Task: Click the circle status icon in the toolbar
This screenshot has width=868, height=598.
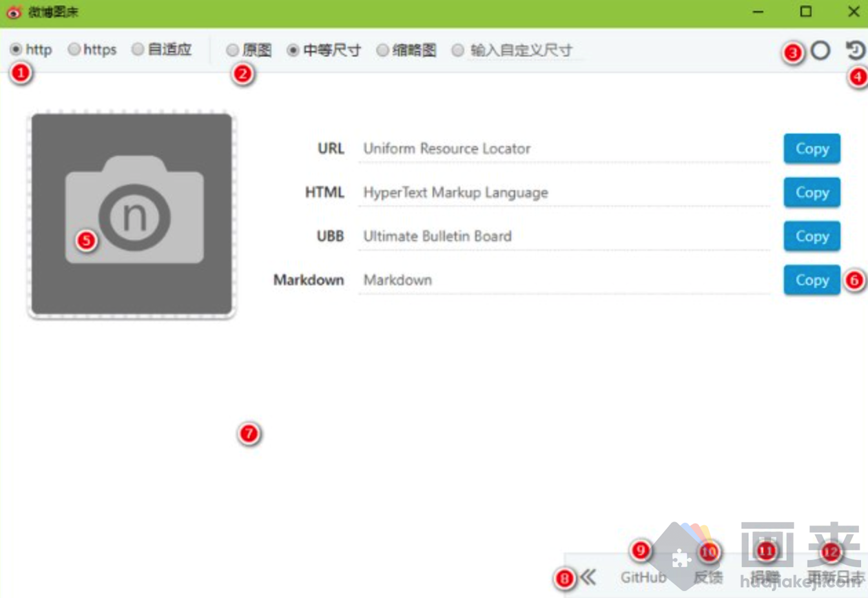Action: (821, 50)
